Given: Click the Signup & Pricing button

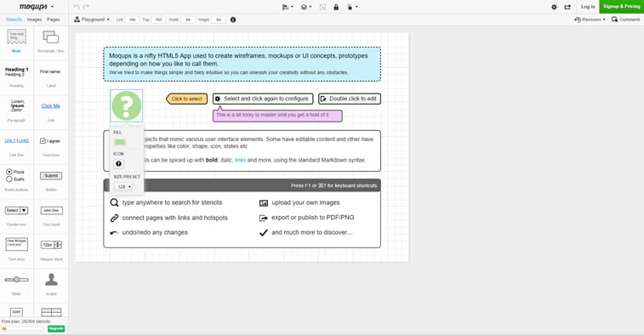Looking at the screenshot, I should point(621,7).
